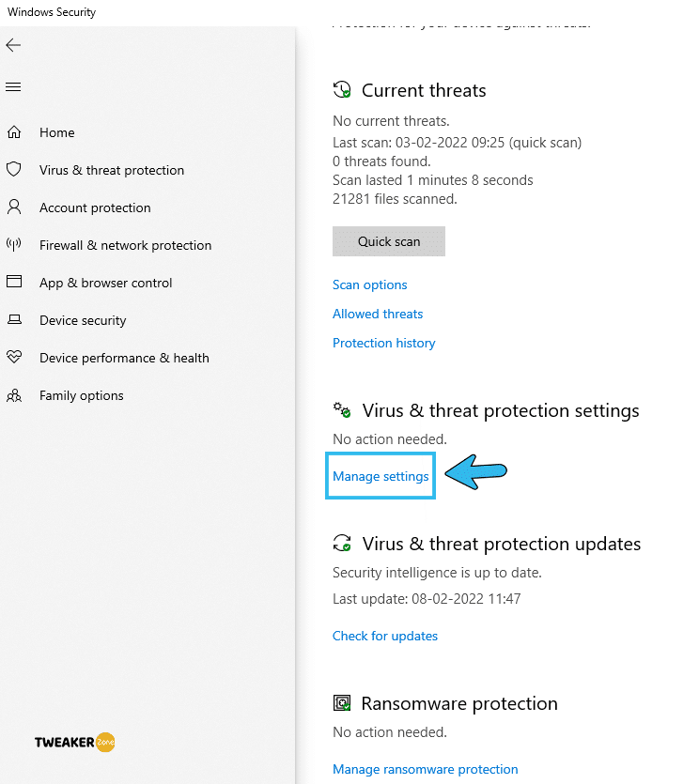Click the gears icon beside protection settings
The image size is (699, 784).
point(342,410)
